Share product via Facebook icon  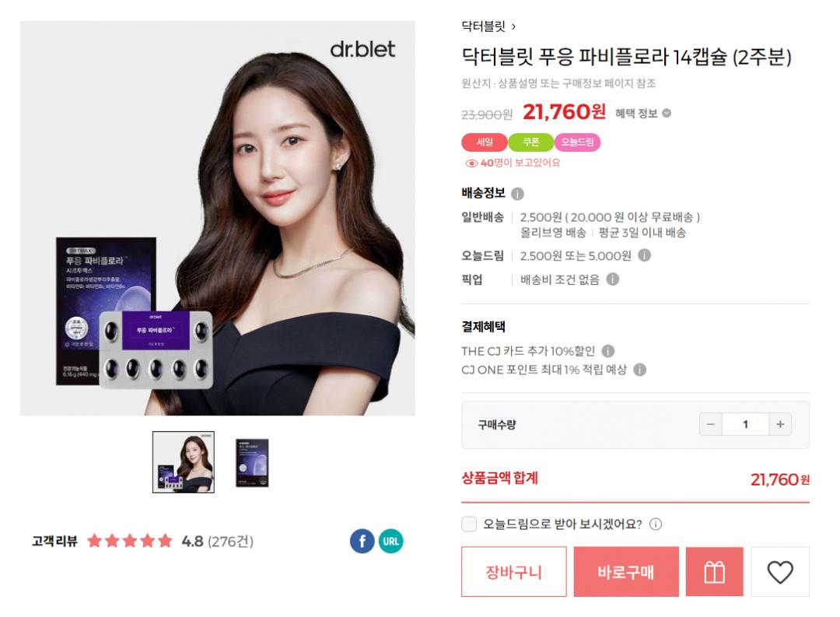(362, 541)
